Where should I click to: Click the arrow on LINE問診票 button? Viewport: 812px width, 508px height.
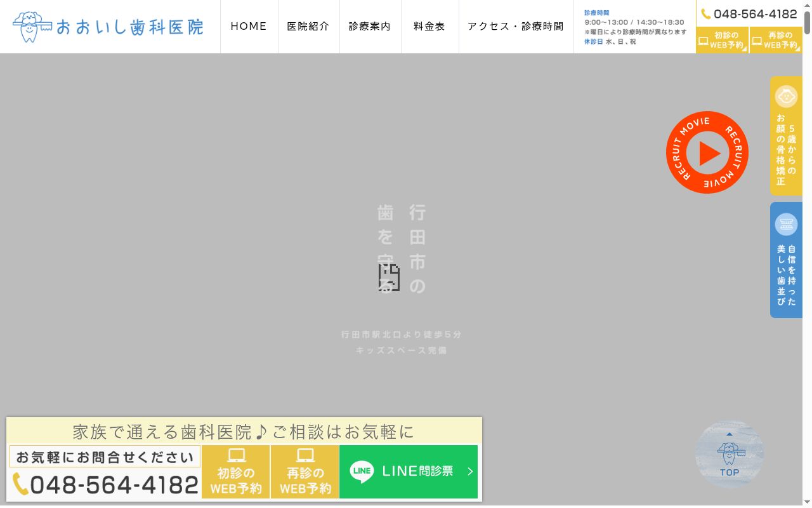click(x=470, y=471)
